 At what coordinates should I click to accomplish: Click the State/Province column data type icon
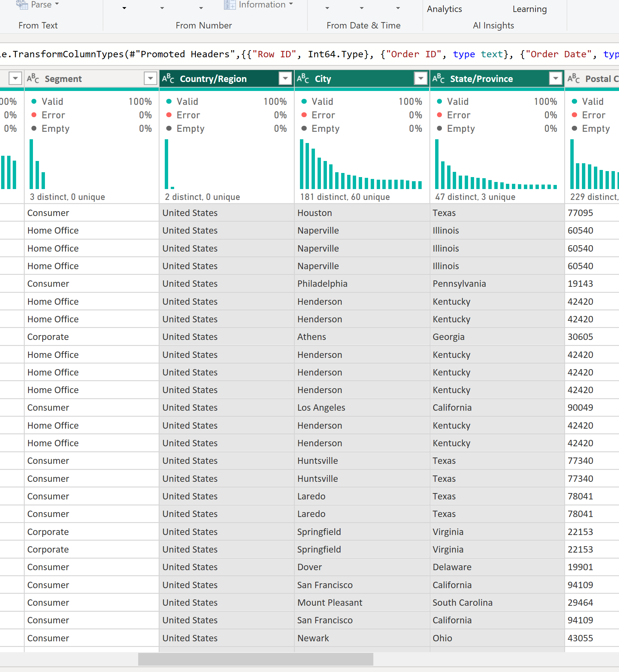pos(438,79)
